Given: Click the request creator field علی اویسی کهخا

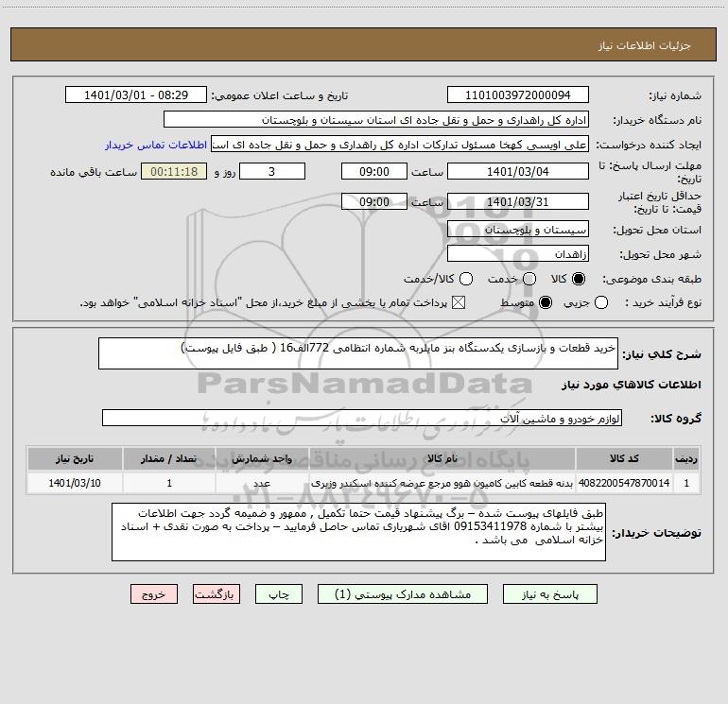Looking at the screenshot, I should point(400,145).
